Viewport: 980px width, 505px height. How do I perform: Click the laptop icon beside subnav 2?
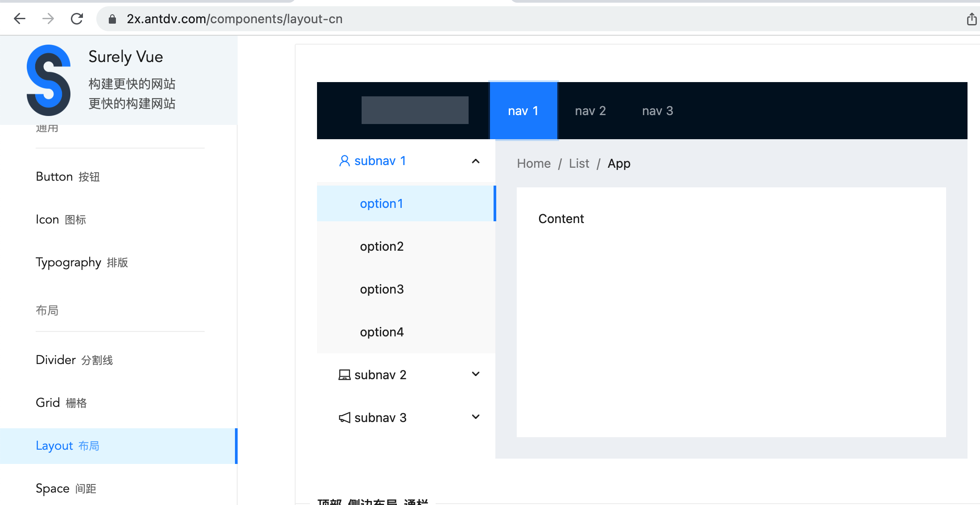[x=344, y=375]
